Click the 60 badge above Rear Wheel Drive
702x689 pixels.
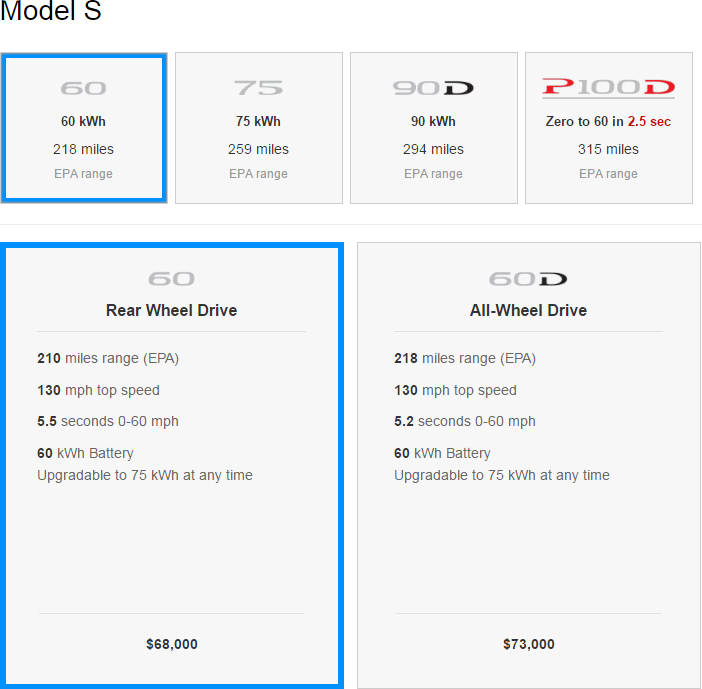[171, 279]
